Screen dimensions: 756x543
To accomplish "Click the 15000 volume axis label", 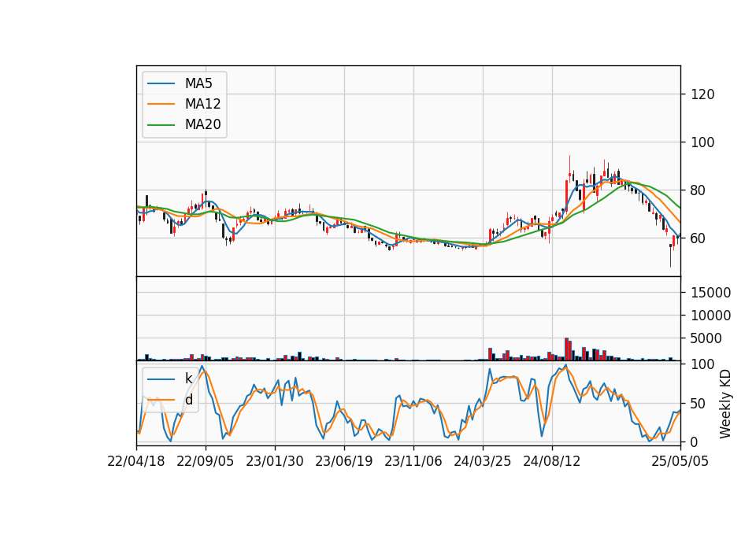I will (x=710, y=293).
